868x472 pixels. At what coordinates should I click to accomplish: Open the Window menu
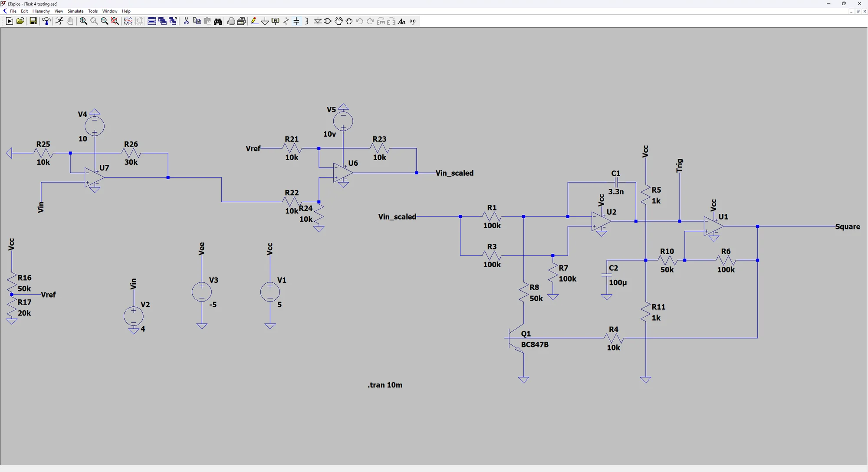point(110,11)
